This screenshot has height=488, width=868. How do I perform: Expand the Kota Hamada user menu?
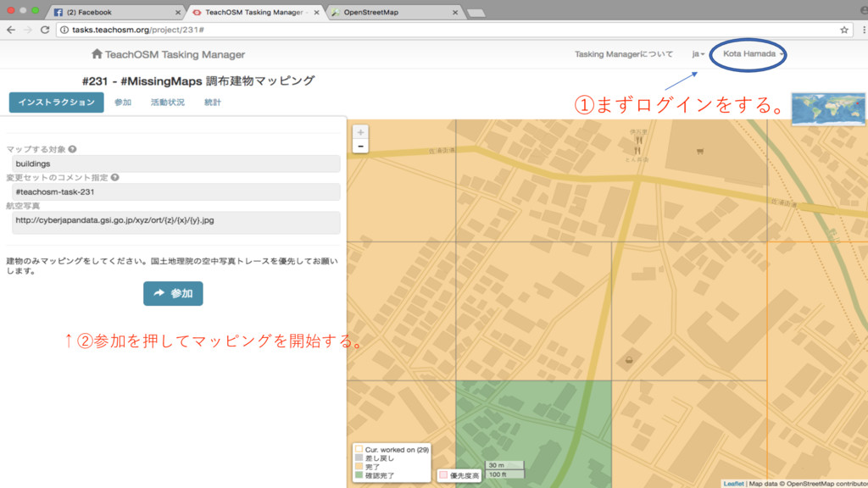coord(752,54)
